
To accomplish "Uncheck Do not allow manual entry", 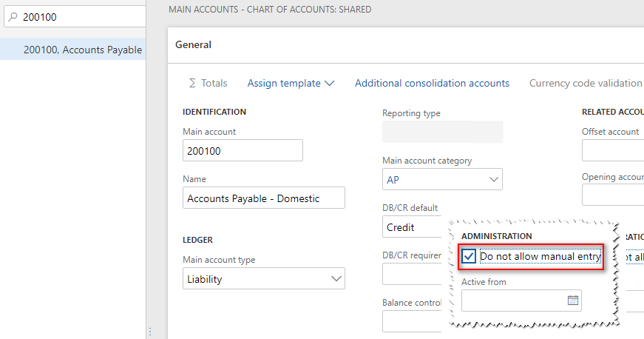I will click(469, 257).
